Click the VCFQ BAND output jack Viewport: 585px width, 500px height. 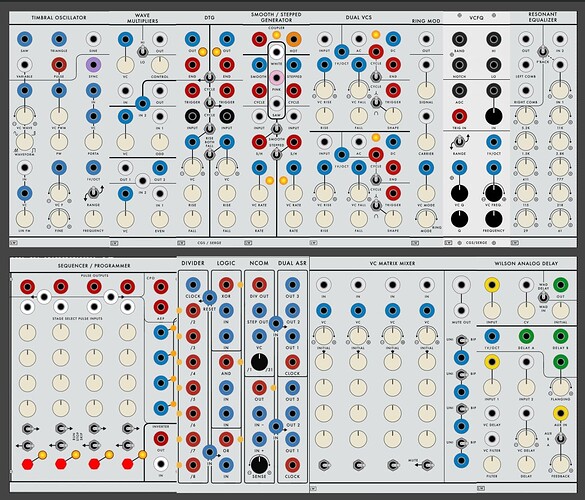pyautogui.click(x=459, y=39)
